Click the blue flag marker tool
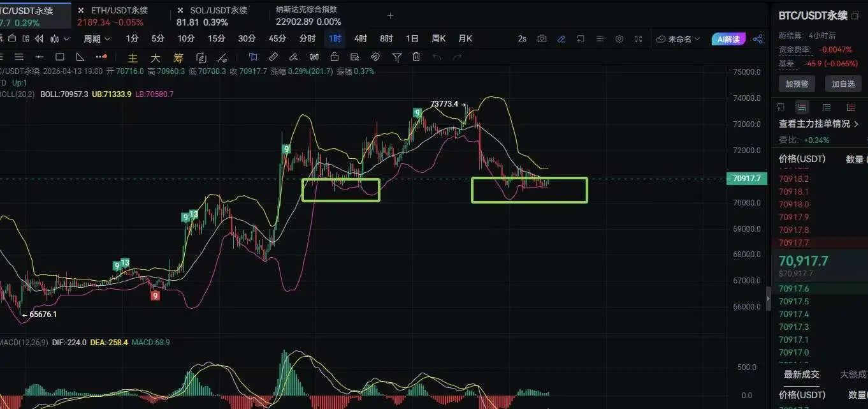 click(x=253, y=57)
